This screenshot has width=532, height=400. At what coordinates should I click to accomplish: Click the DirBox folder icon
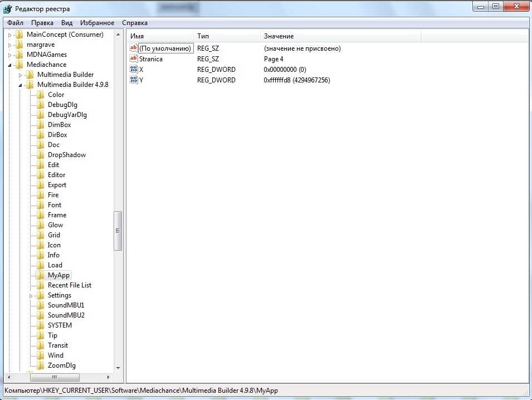pos(40,135)
